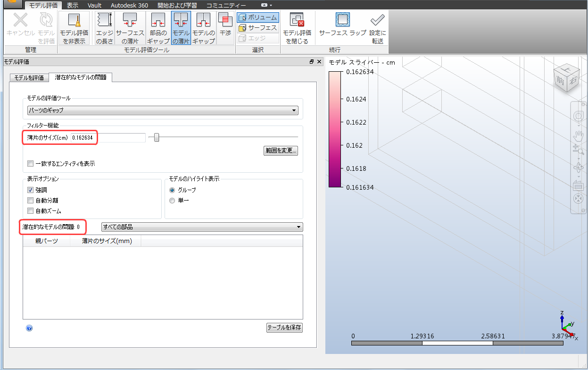Viewport: 588px width, 370px height.
Task: Select the 部品のギャップ part gap tool
Action: [158, 28]
